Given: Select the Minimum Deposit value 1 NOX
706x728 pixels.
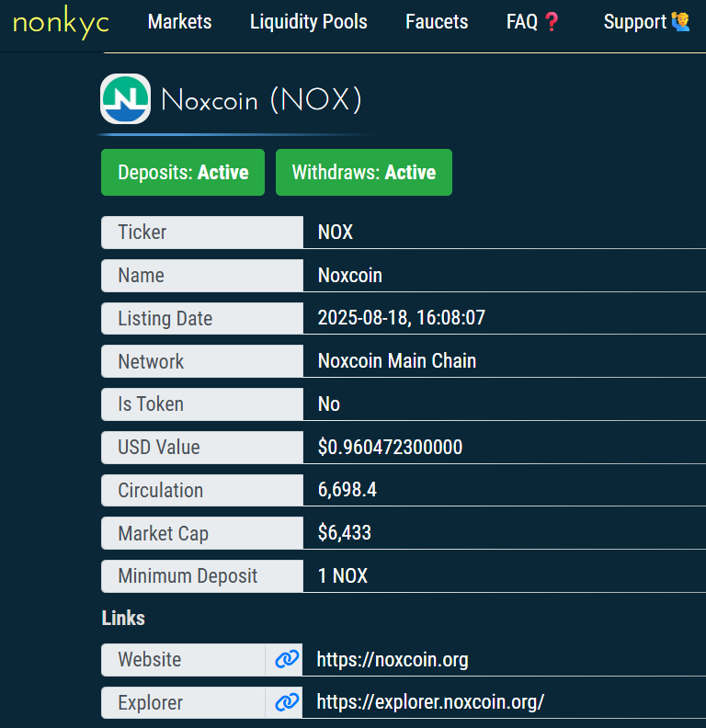Looking at the screenshot, I should click(x=342, y=575).
